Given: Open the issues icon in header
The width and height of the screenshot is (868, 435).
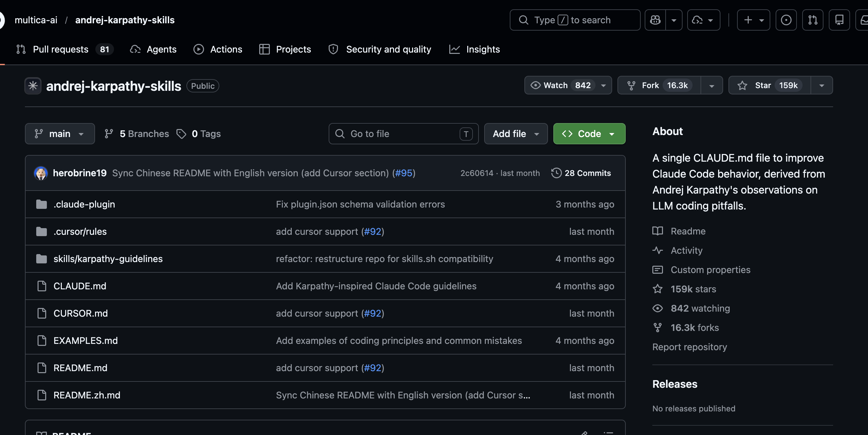Looking at the screenshot, I should click(786, 20).
